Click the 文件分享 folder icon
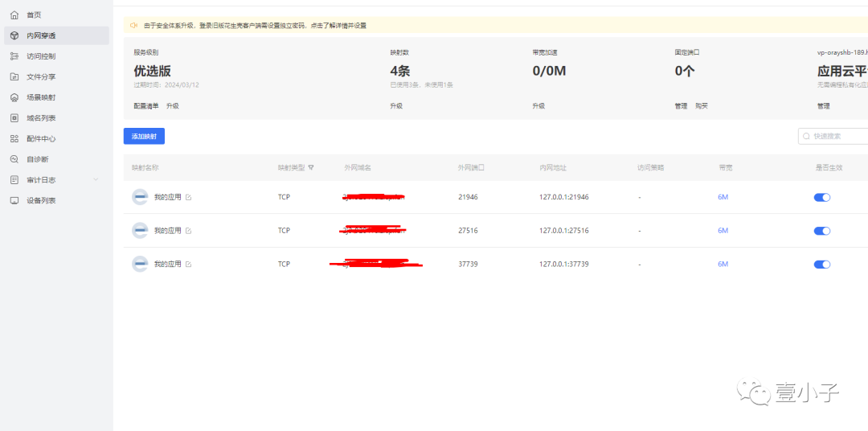This screenshot has height=431, width=868. 14,77
